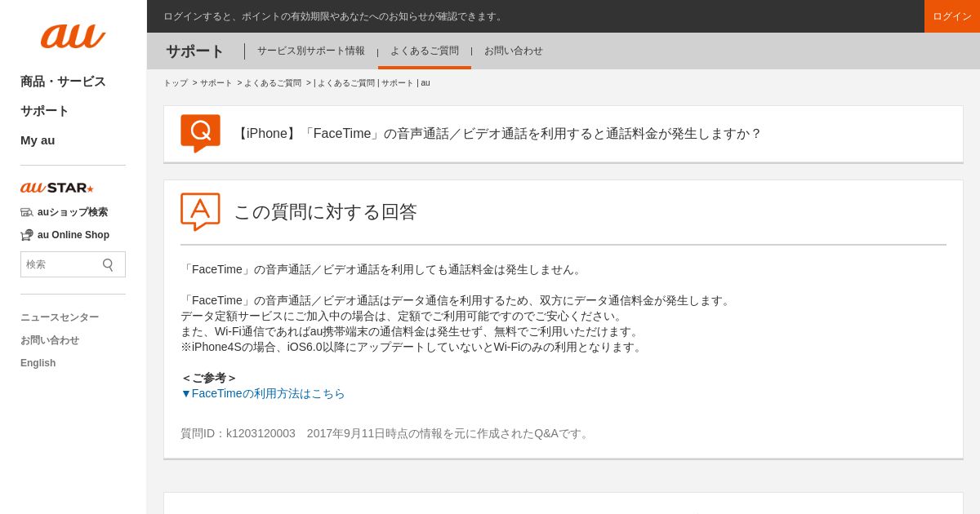Click the login notice text in top bar
The image size is (980, 514).
pyautogui.click(x=335, y=16)
